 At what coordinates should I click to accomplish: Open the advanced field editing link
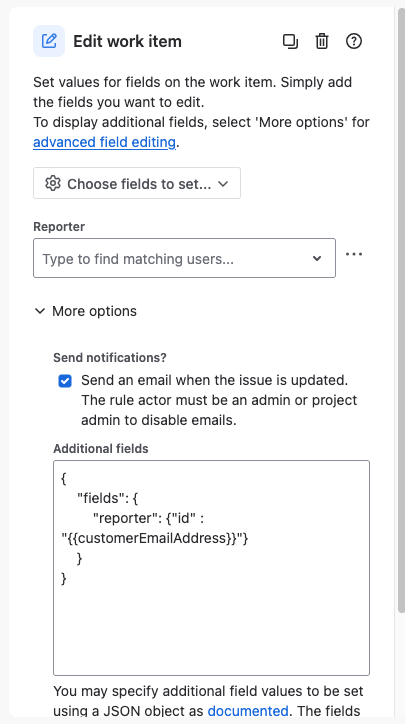pos(104,142)
